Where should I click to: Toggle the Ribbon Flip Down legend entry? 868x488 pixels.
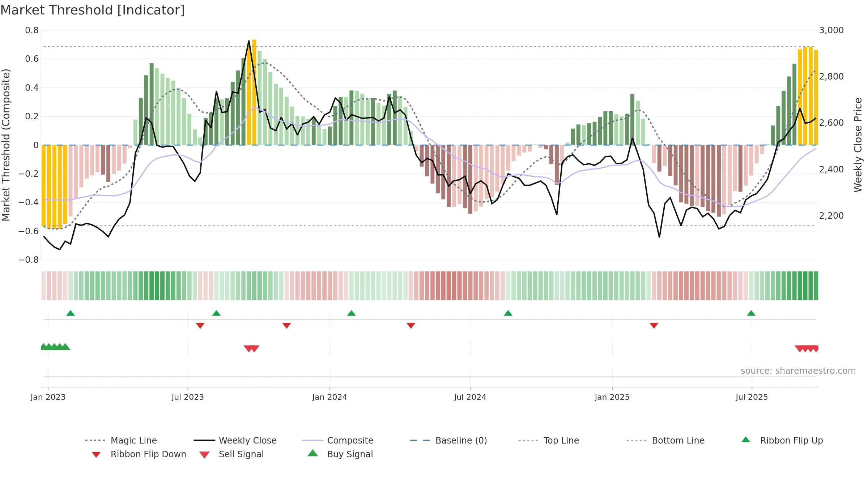click(x=139, y=454)
